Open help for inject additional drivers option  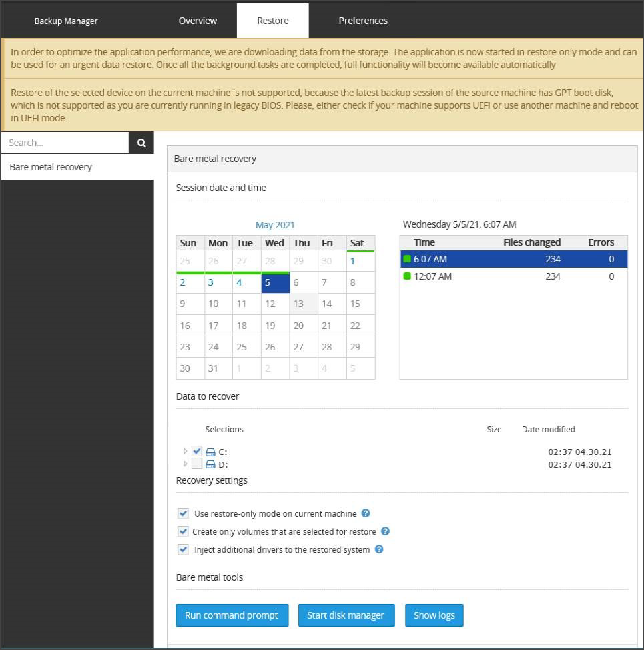(x=378, y=549)
